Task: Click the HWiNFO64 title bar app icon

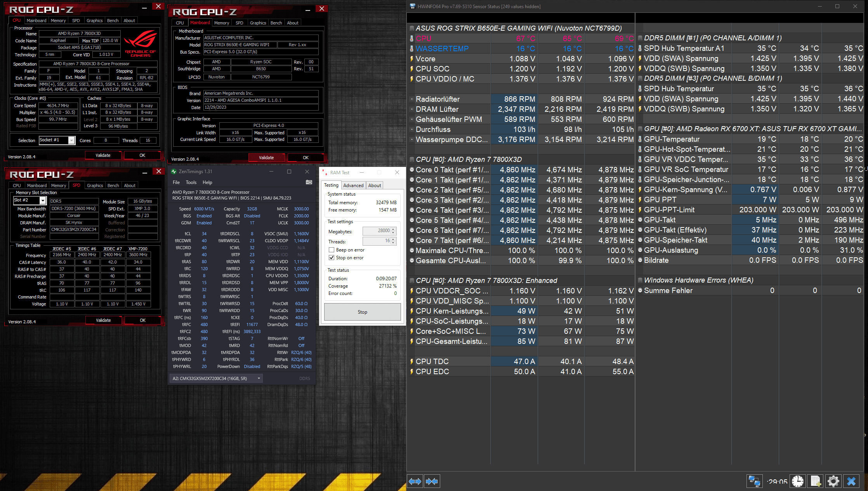Action: 413,6
